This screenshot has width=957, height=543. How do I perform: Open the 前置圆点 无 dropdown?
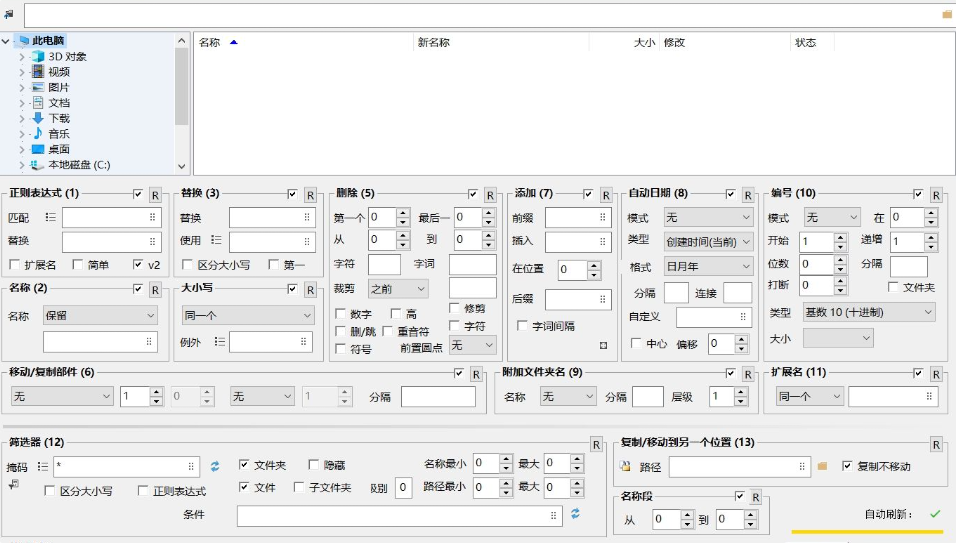point(472,345)
